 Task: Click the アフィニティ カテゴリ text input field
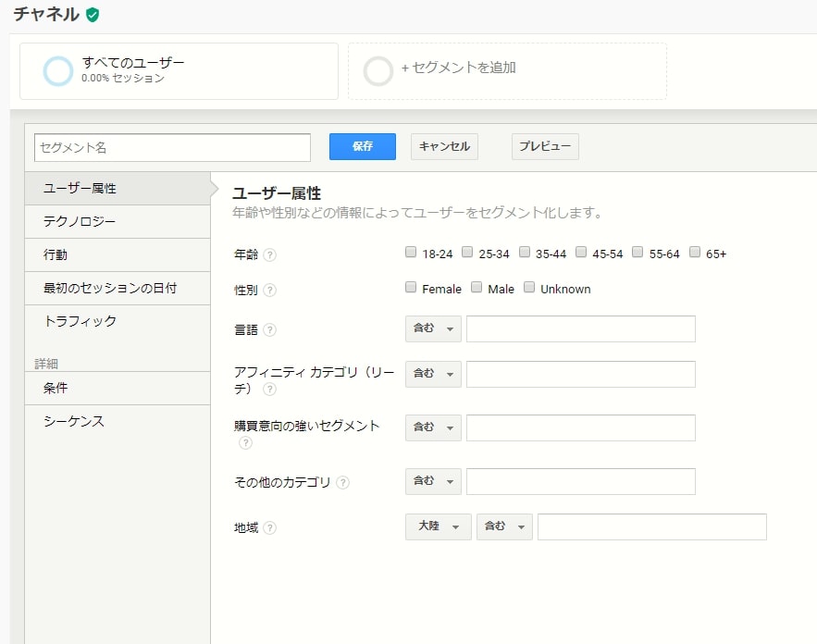pyautogui.click(x=581, y=374)
